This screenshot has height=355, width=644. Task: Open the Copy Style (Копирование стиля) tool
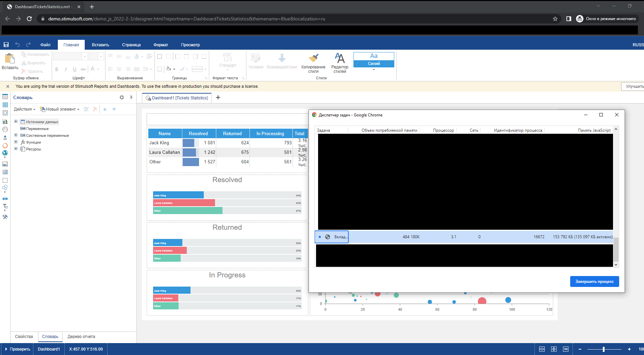pyautogui.click(x=313, y=63)
